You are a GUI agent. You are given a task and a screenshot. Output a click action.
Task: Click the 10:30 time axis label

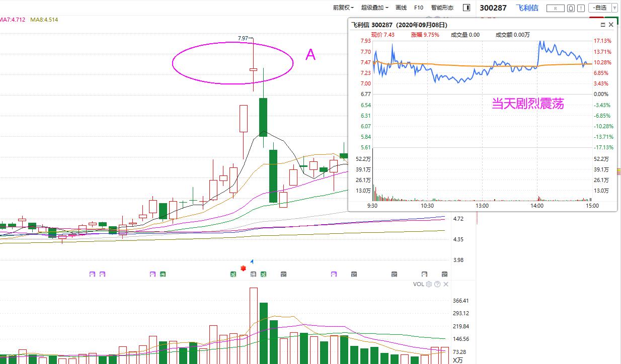pyautogui.click(x=427, y=206)
